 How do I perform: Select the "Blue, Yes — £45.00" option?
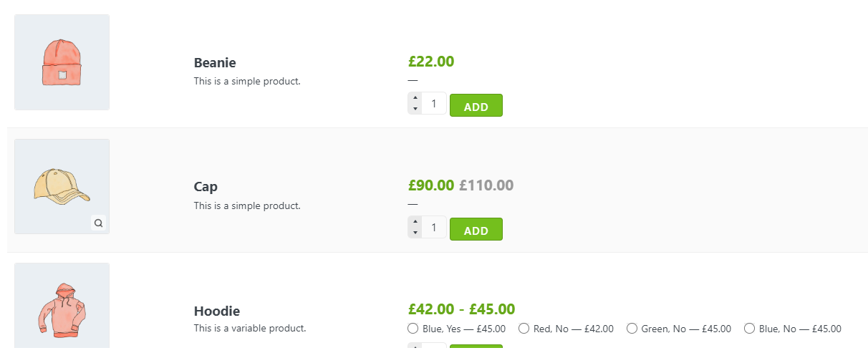click(413, 329)
